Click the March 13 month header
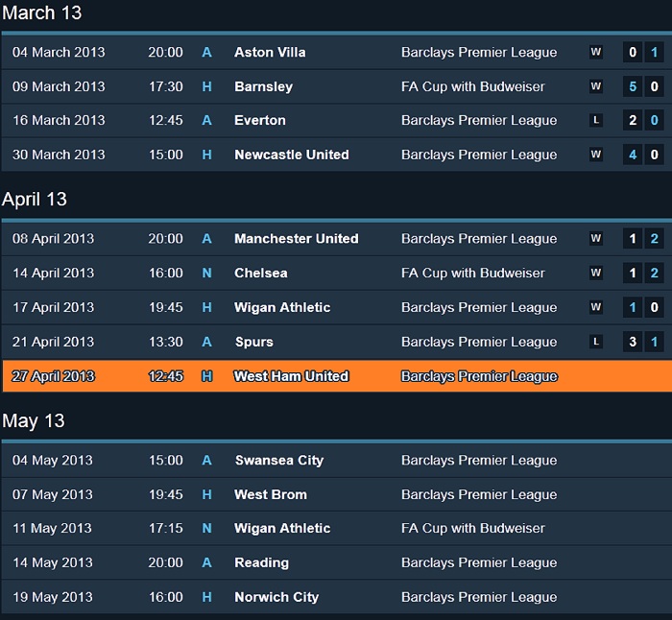The height and width of the screenshot is (620, 672). point(42,13)
